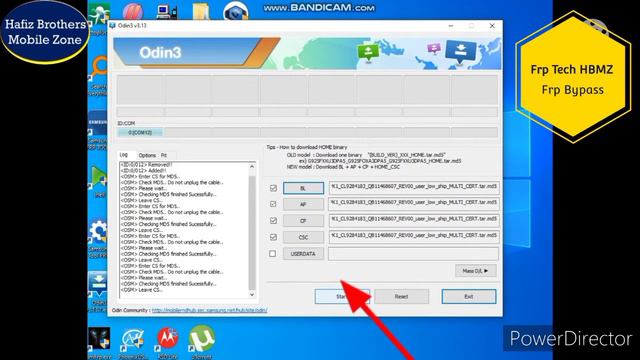Click the BL file path field

tap(413, 187)
